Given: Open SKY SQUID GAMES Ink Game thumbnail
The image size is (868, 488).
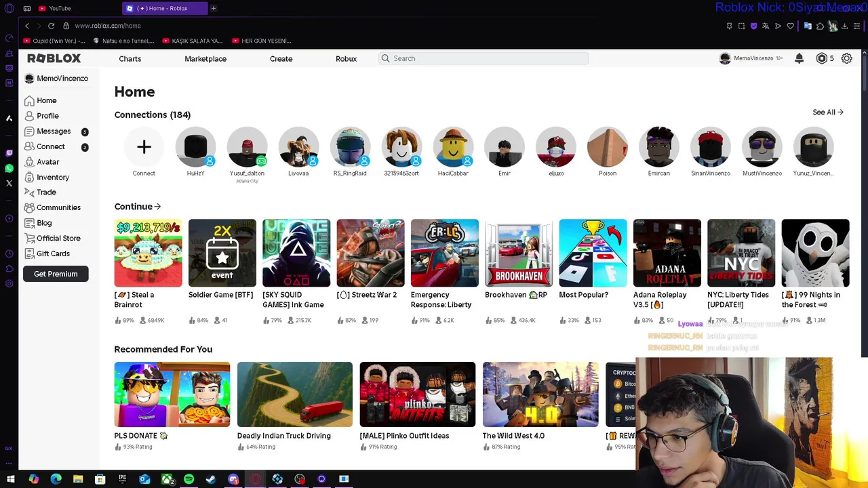Looking at the screenshot, I should [296, 253].
